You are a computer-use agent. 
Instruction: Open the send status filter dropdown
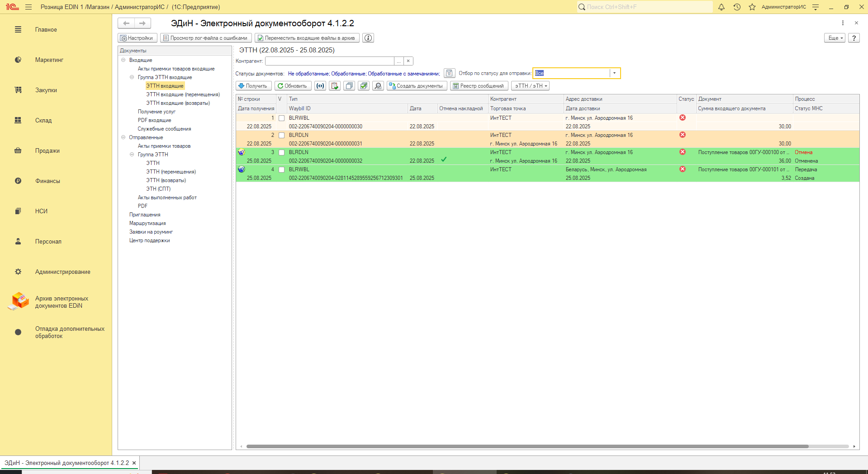(614, 73)
